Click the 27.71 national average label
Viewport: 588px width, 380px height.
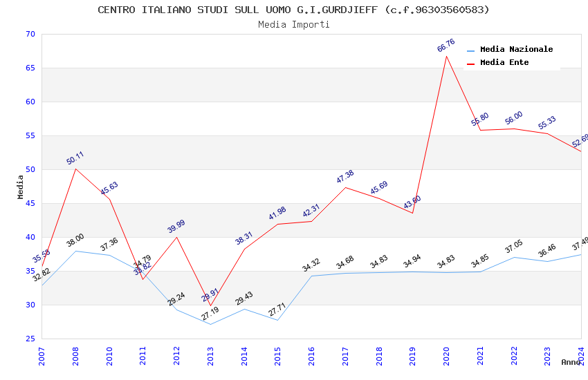[x=277, y=310]
